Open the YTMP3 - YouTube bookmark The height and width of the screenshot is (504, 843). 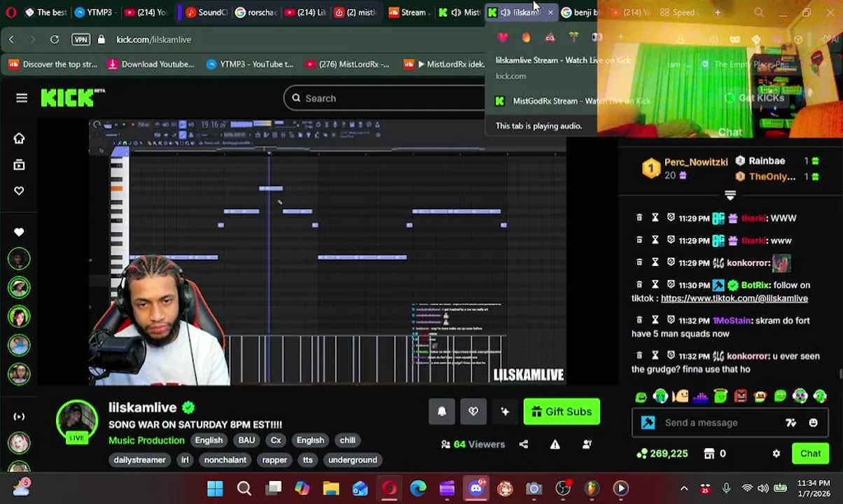[250, 64]
